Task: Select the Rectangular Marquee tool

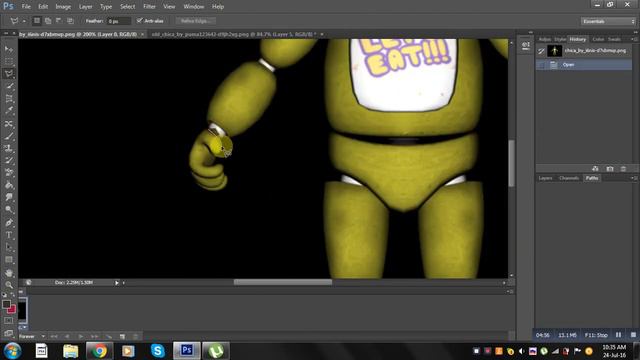Action: click(x=9, y=61)
